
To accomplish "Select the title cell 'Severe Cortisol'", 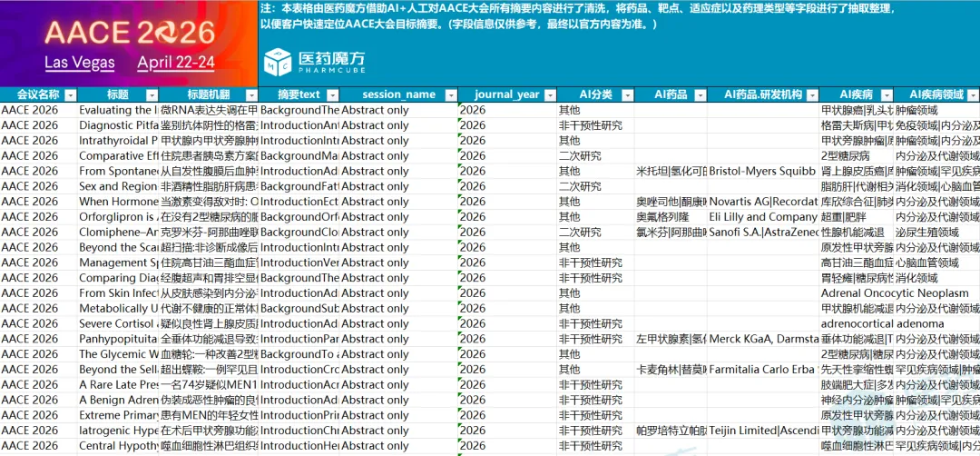I will click(119, 323).
